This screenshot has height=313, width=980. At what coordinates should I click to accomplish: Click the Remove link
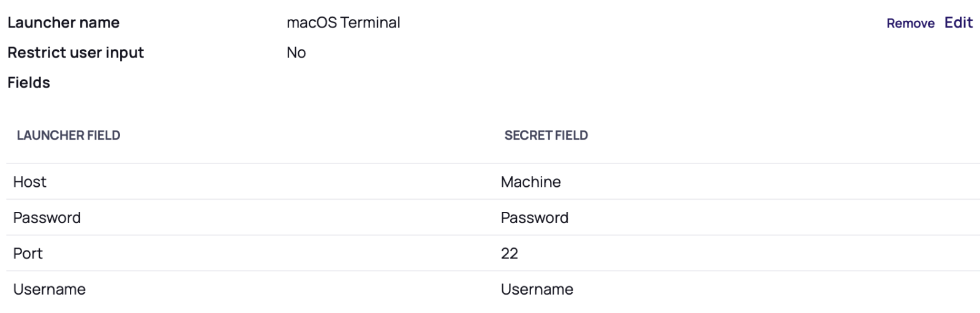pyautogui.click(x=910, y=23)
